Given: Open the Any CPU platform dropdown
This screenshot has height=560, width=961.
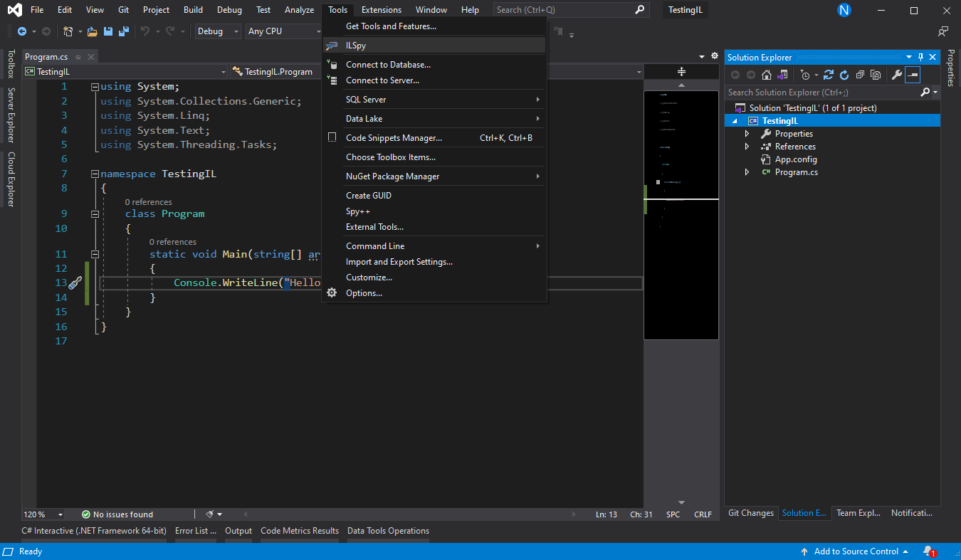Looking at the screenshot, I should tap(283, 31).
